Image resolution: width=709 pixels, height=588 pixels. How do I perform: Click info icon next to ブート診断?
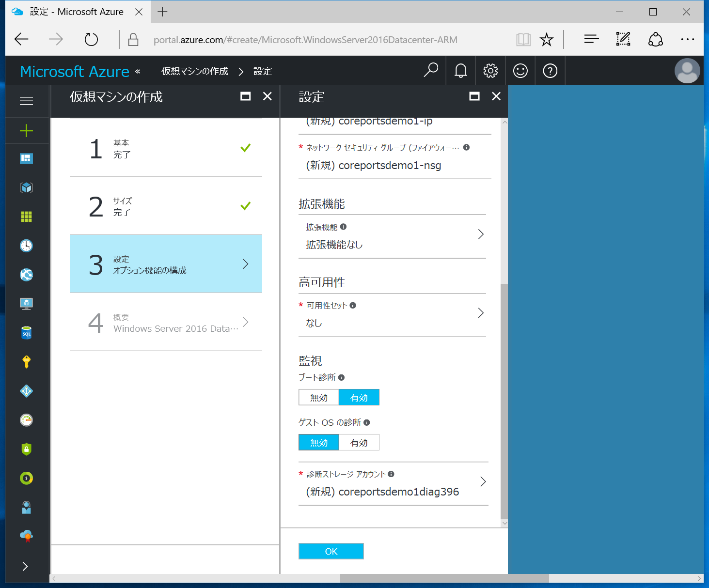click(341, 377)
